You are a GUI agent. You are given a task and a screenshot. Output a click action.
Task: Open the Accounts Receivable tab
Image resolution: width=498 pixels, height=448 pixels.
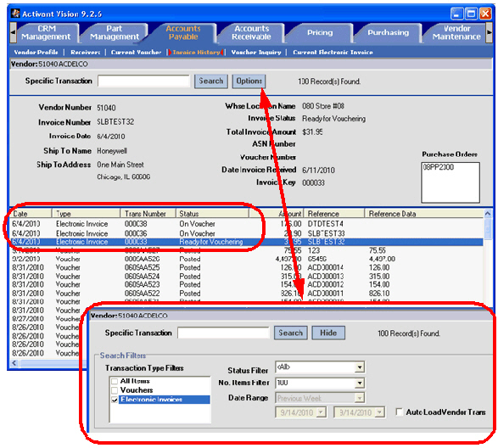pos(251,33)
